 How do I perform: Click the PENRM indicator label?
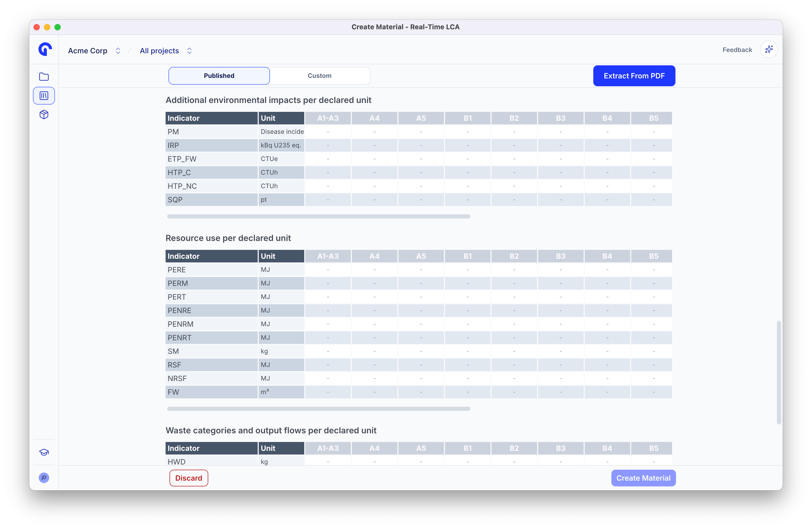181,324
